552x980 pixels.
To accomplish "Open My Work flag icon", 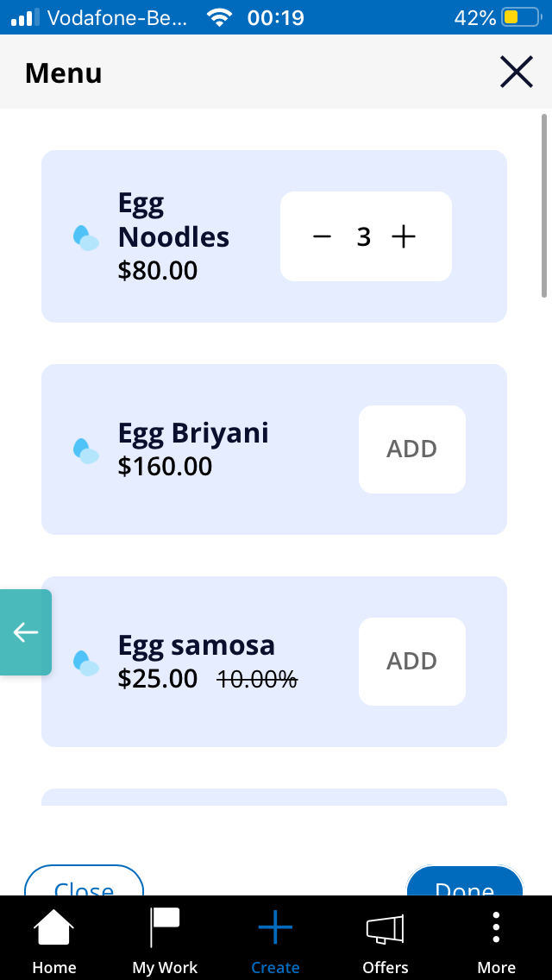I will tap(165, 927).
